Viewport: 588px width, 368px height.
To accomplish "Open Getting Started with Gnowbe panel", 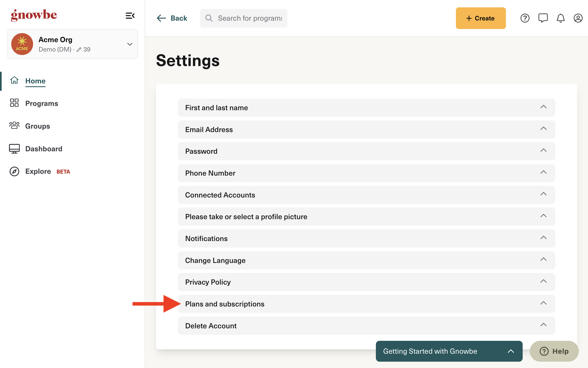I will [x=449, y=351].
